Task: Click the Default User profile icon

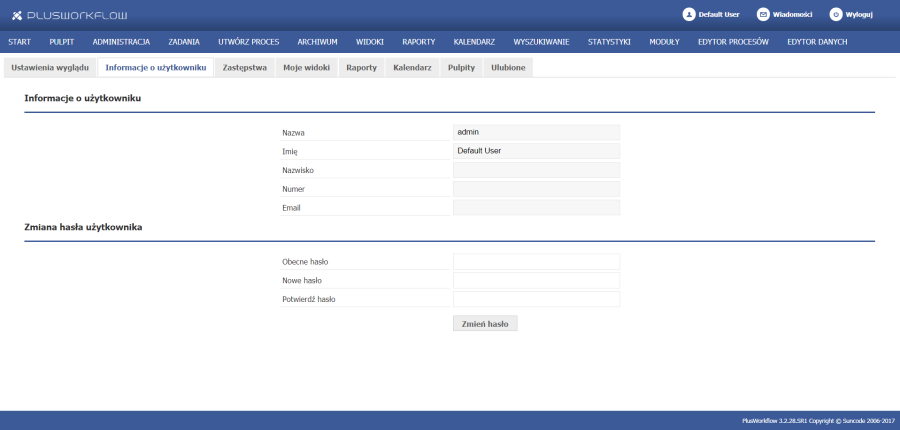Action: tap(688, 15)
